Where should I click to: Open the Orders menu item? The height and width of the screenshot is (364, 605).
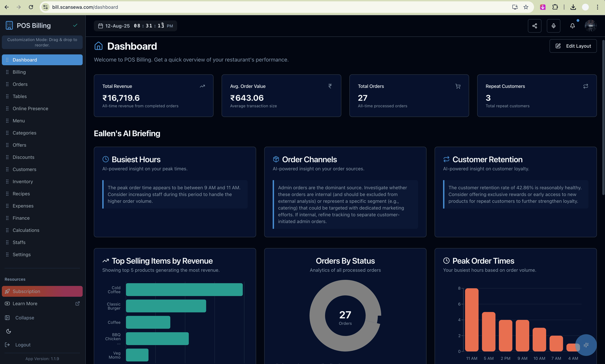point(20,84)
